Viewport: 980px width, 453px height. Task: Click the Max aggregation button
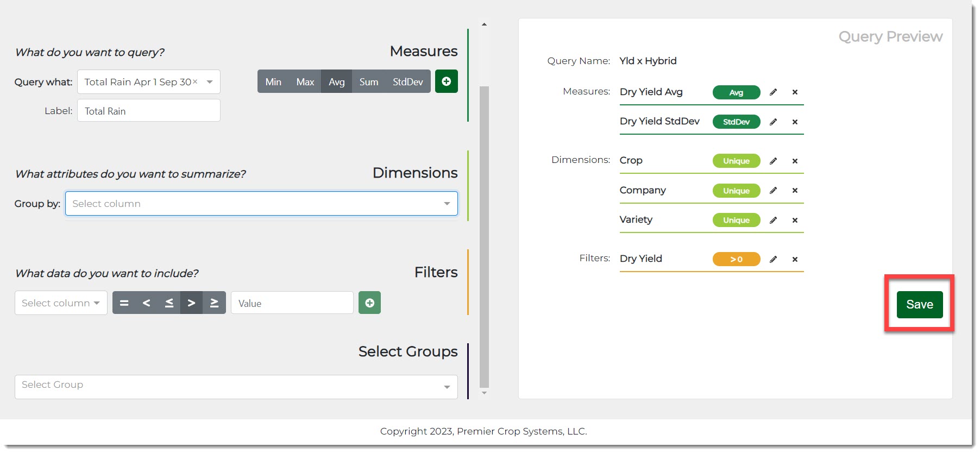[305, 81]
